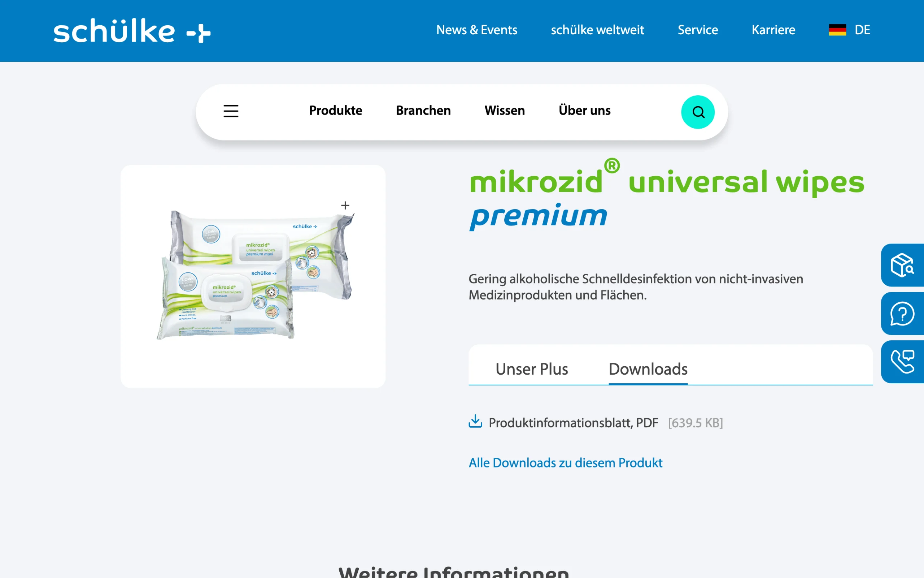Open the Service link
The width and height of the screenshot is (924, 578).
point(698,30)
